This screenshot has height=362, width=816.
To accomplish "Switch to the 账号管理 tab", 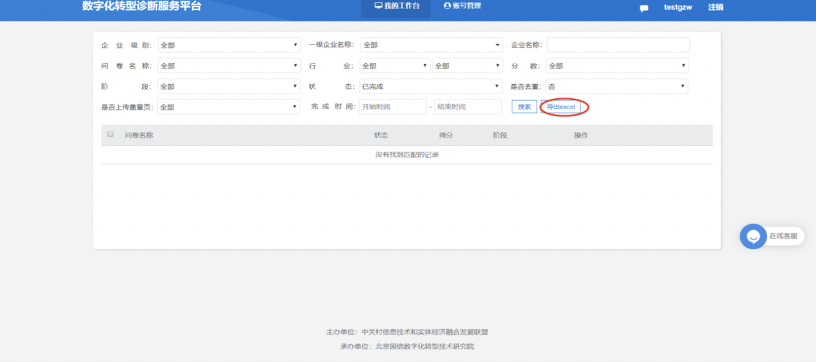I will coord(462,6).
